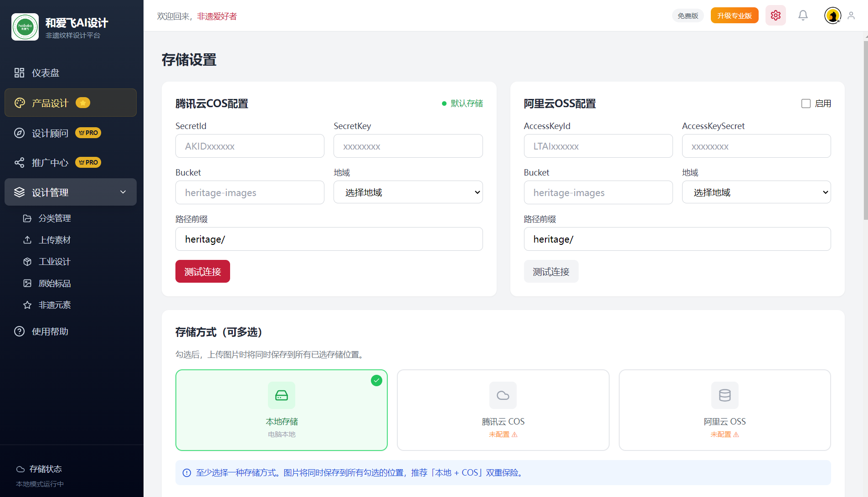Focus the AccessKeySecret input field
Image resolution: width=868 pixels, height=497 pixels.
point(756,146)
